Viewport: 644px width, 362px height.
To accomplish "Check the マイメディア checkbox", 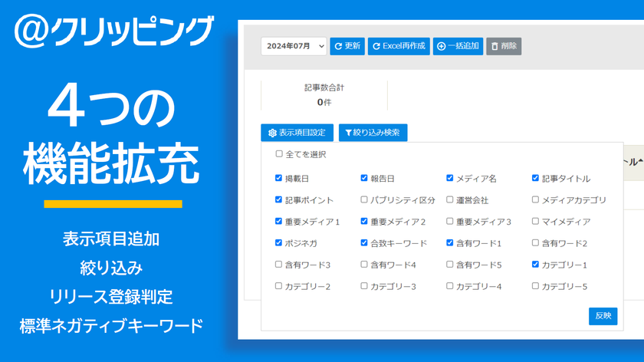I will click(x=535, y=221).
